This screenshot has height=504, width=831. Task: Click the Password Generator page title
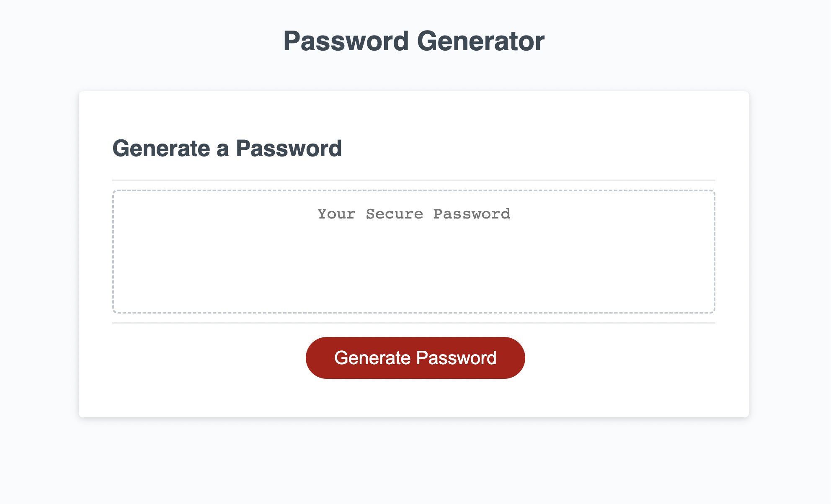[x=414, y=40]
